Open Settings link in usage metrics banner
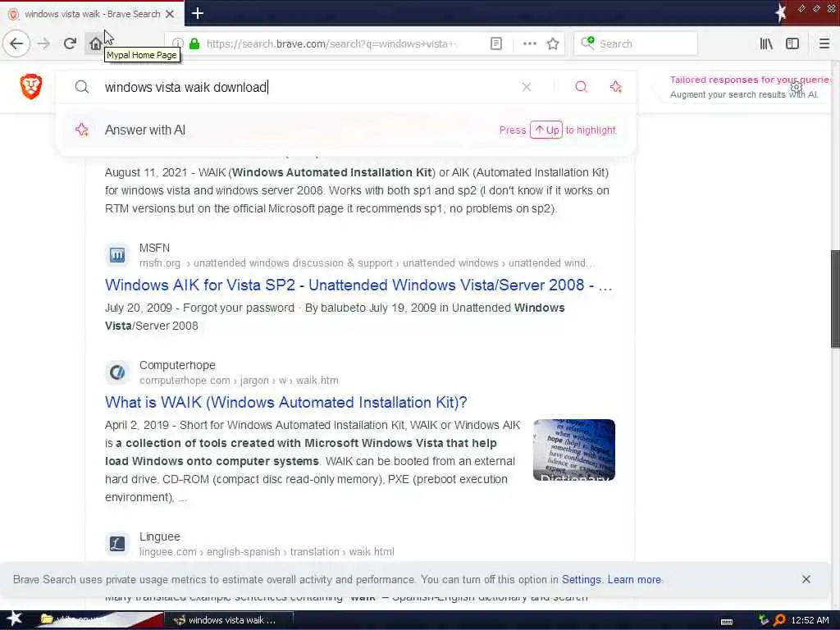 (x=582, y=580)
